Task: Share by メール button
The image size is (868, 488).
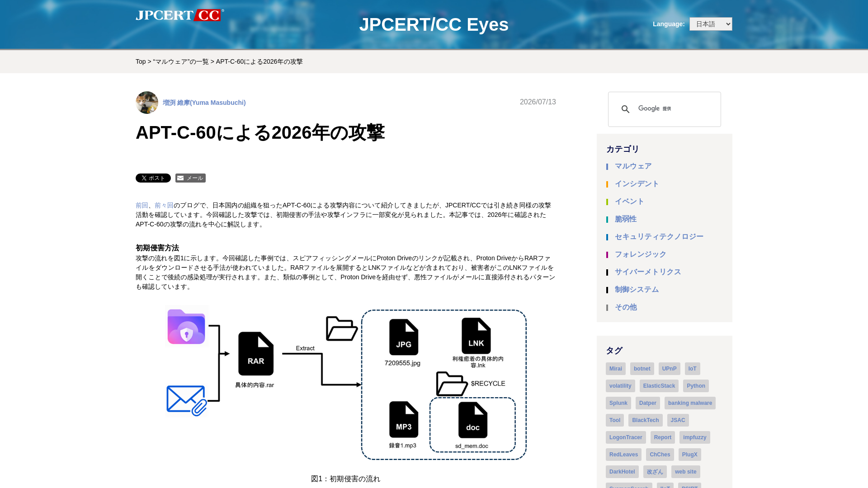Action: (190, 178)
